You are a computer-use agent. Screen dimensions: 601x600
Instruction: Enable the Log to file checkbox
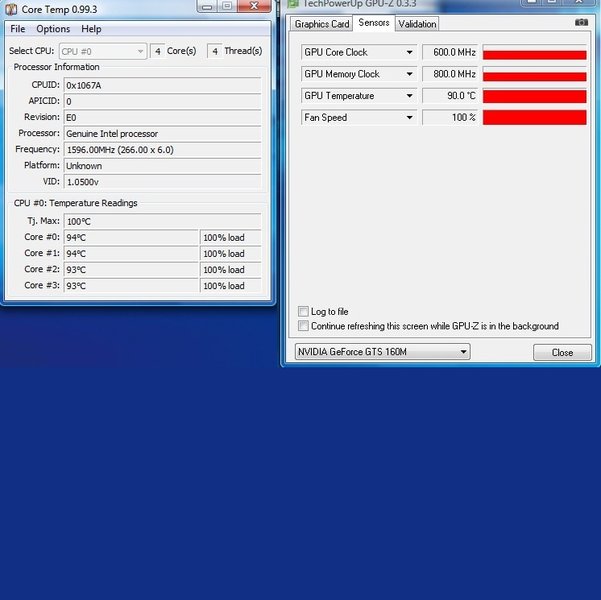[303, 311]
